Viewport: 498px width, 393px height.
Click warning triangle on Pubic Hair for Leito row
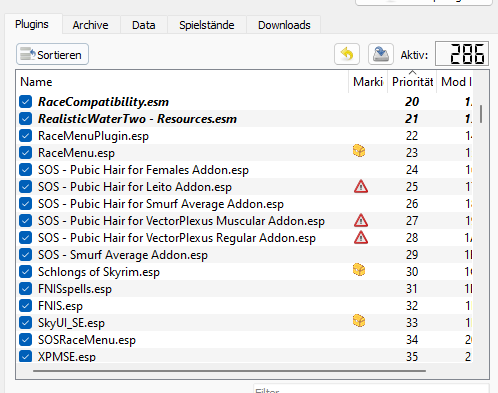click(x=361, y=187)
